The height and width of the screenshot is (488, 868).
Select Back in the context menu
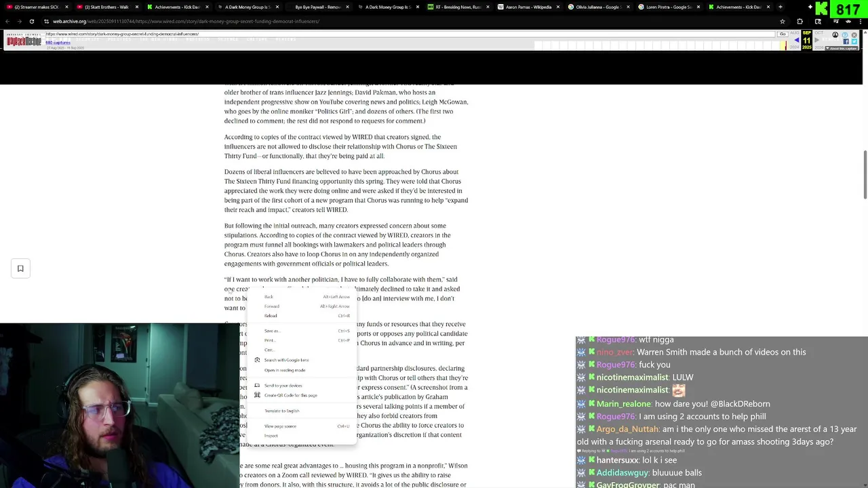click(301, 297)
